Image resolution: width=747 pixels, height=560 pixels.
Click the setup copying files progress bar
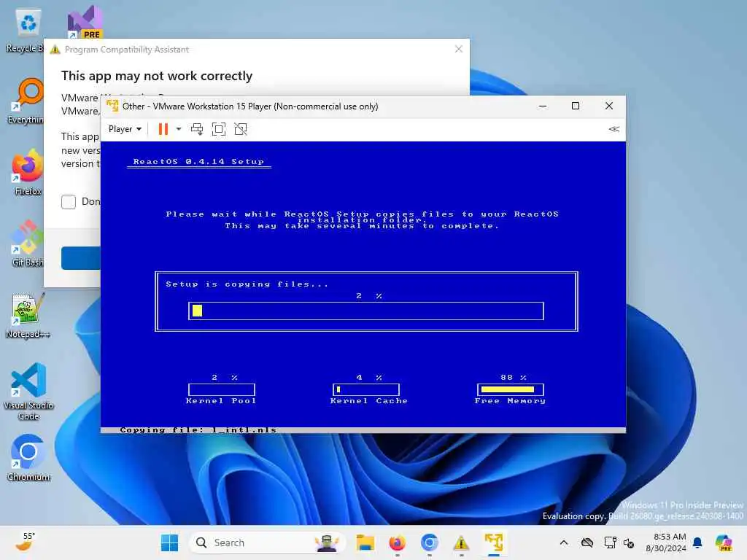tap(366, 311)
